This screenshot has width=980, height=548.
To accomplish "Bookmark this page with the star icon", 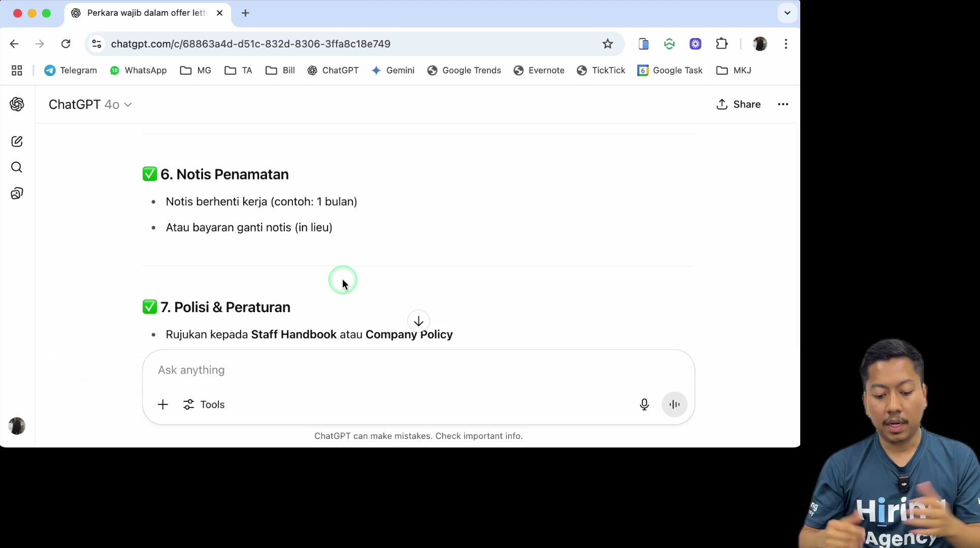I will pos(608,44).
